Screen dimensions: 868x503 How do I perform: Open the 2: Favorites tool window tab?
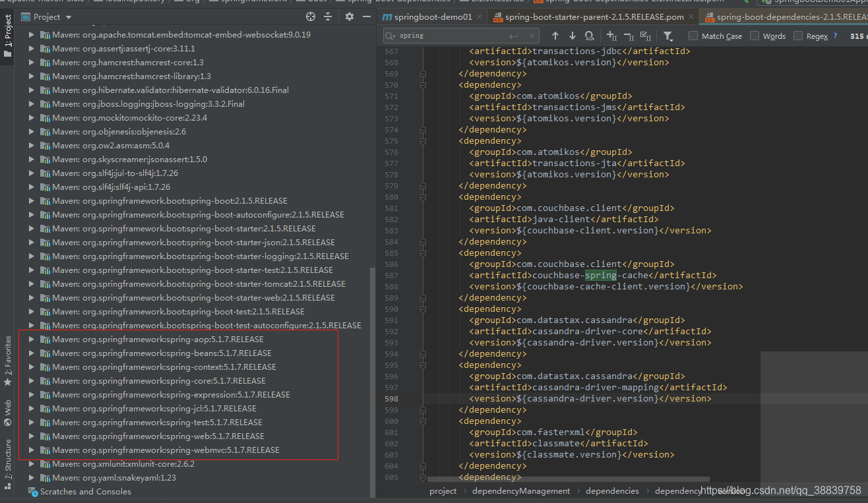click(7, 361)
